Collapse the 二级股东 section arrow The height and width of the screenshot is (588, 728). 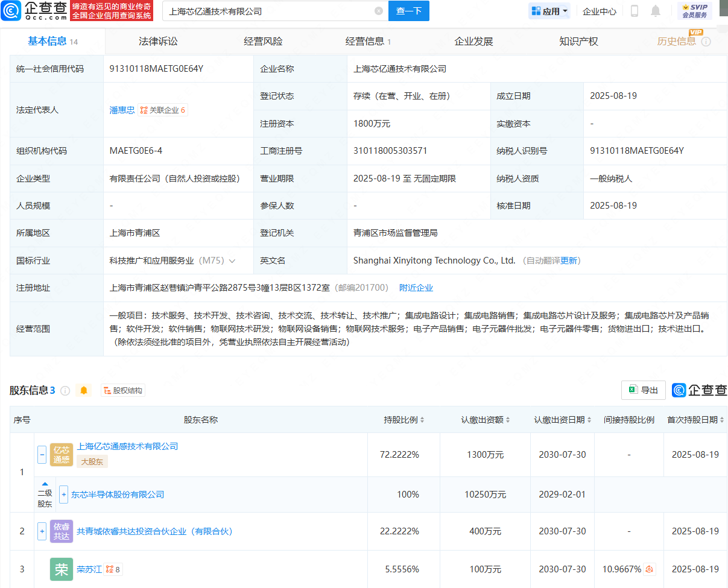point(45,484)
